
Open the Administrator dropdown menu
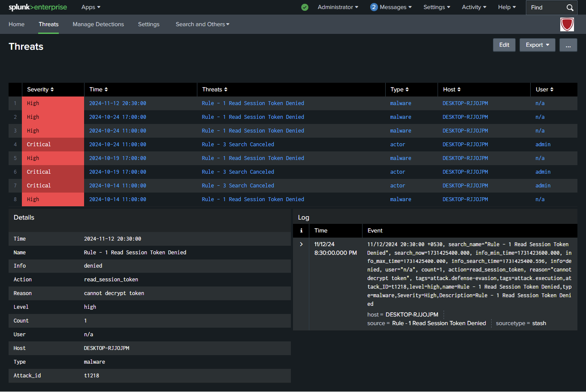click(338, 7)
